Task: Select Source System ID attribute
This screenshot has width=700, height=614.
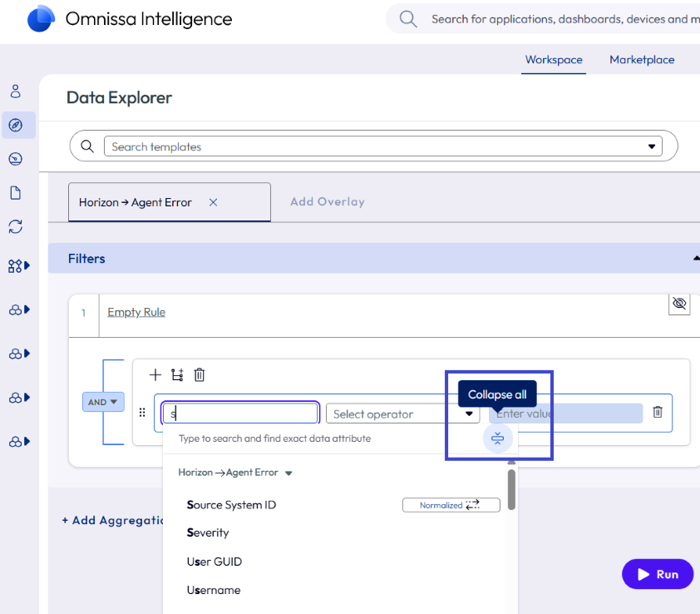Action: 231,505
